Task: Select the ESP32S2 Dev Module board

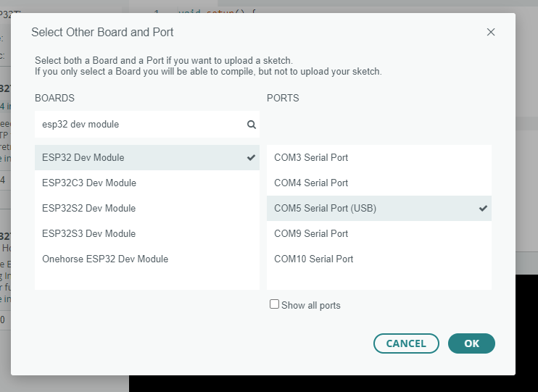Action: coord(88,208)
